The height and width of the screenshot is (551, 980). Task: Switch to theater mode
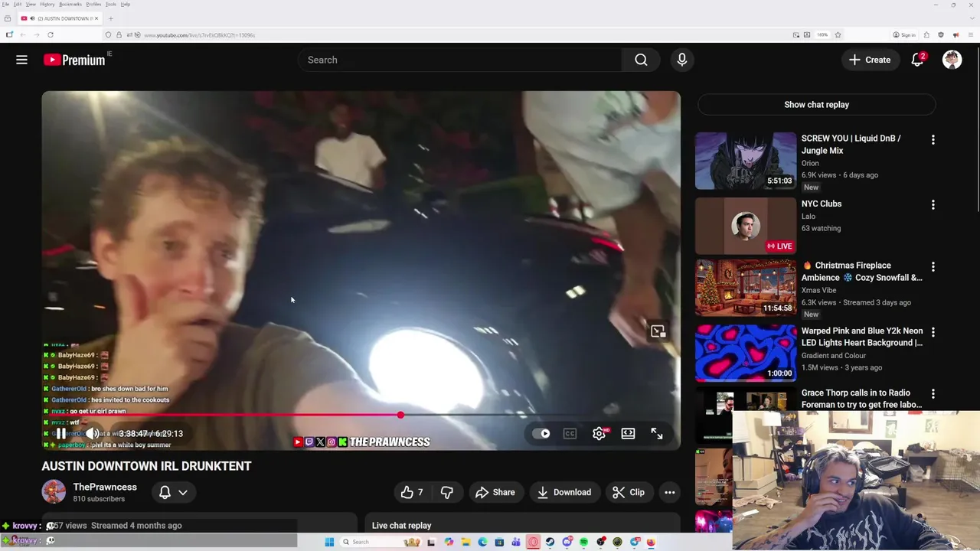[x=628, y=433]
